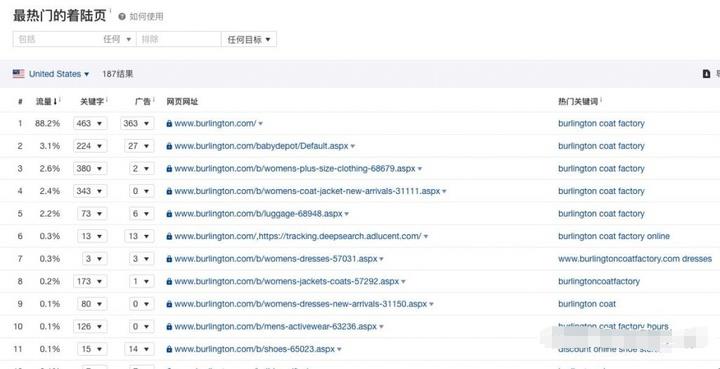This screenshot has width=720, height=369.
Task: Click keyword 'burlingtoncoatfactory' in row 8
Action: coord(599,281)
